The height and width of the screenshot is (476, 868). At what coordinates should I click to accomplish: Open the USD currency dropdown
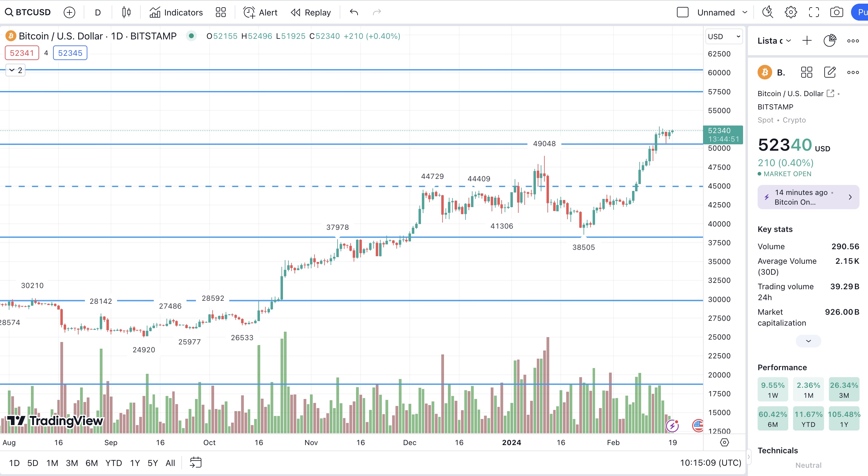tap(724, 36)
